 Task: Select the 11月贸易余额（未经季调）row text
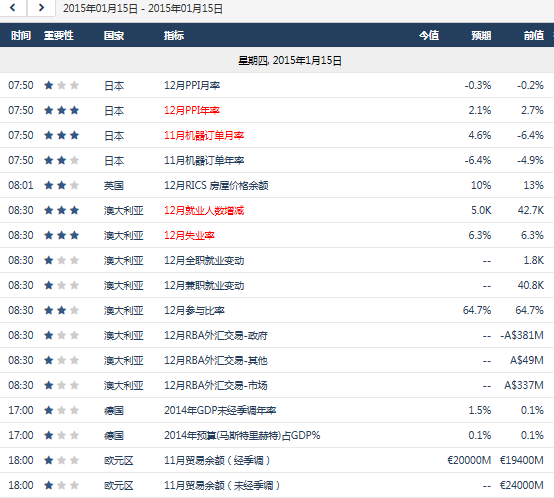click(x=222, y=486)
